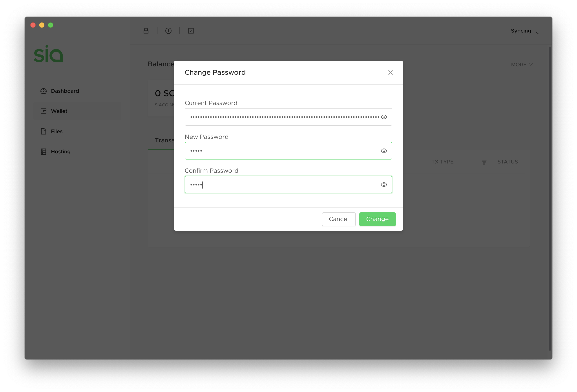Viewport: 577px width, 392px height.
Task: Click the green Change button
Action: click(x=377, y=219)
